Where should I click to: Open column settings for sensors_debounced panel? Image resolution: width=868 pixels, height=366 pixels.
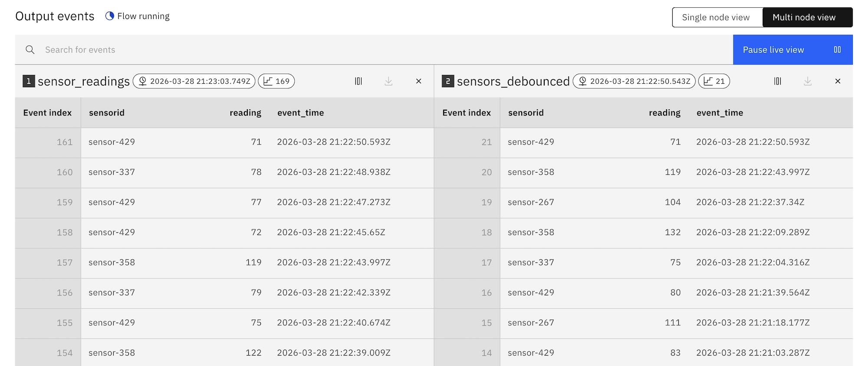click(x=777, y=81)
